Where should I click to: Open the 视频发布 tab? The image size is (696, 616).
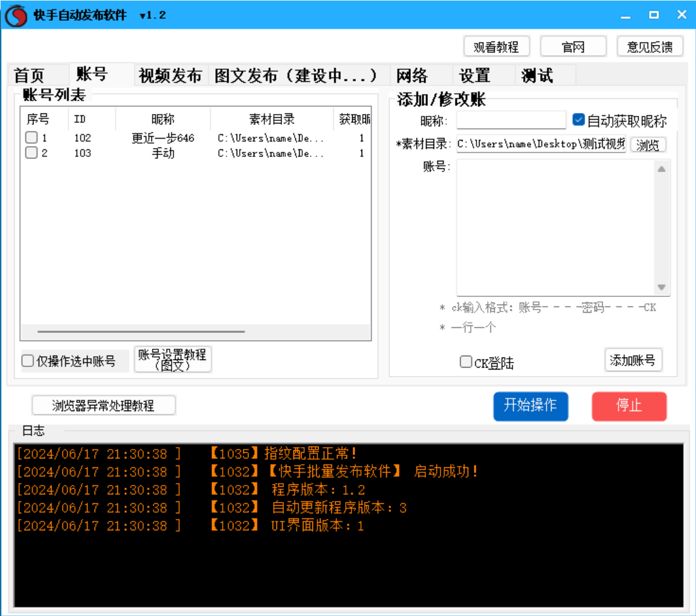point(170,76)
